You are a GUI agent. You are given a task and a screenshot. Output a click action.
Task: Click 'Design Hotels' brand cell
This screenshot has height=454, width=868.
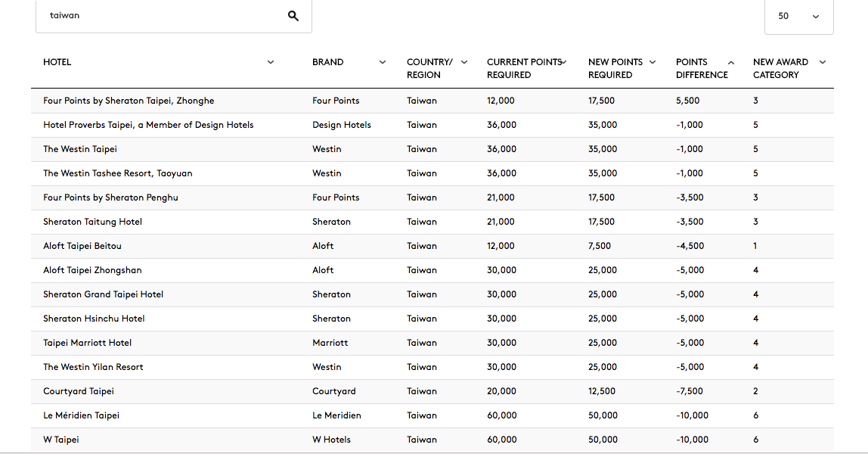tap(342, 125)
